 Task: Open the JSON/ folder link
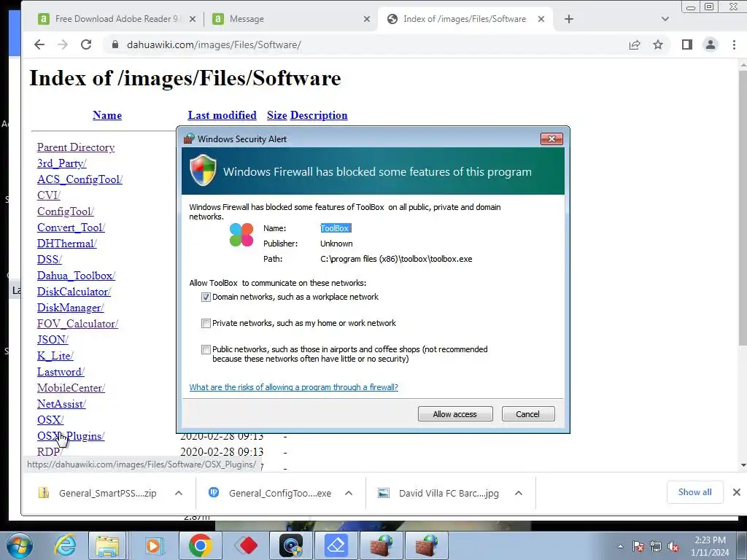tap(53, 340)
